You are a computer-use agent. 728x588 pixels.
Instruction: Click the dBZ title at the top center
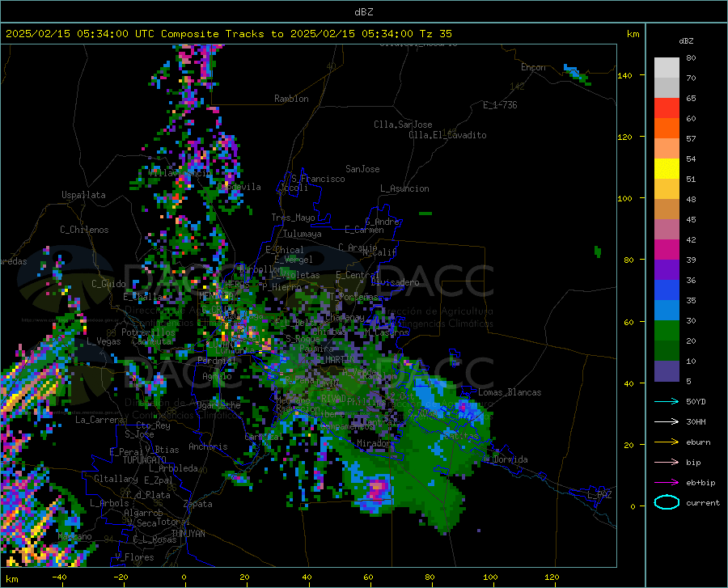(363, 12)
